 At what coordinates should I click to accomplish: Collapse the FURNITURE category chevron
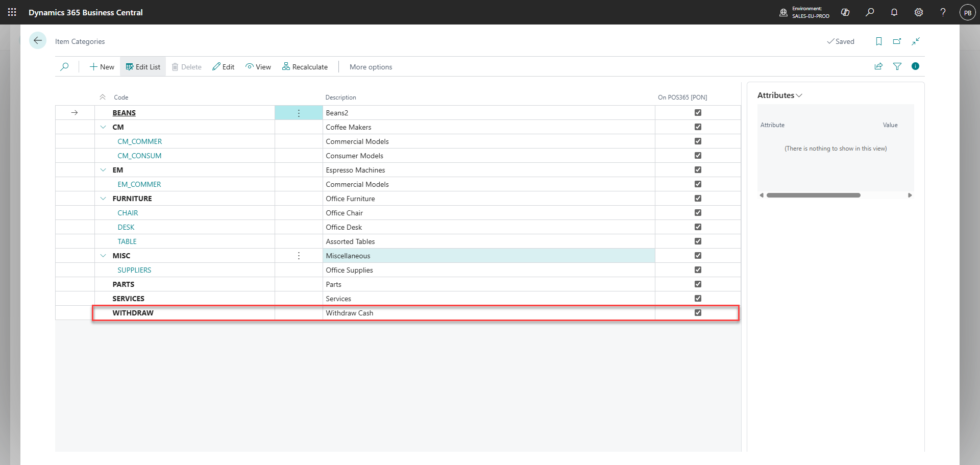pyautogui.click(x=103, y=199)
